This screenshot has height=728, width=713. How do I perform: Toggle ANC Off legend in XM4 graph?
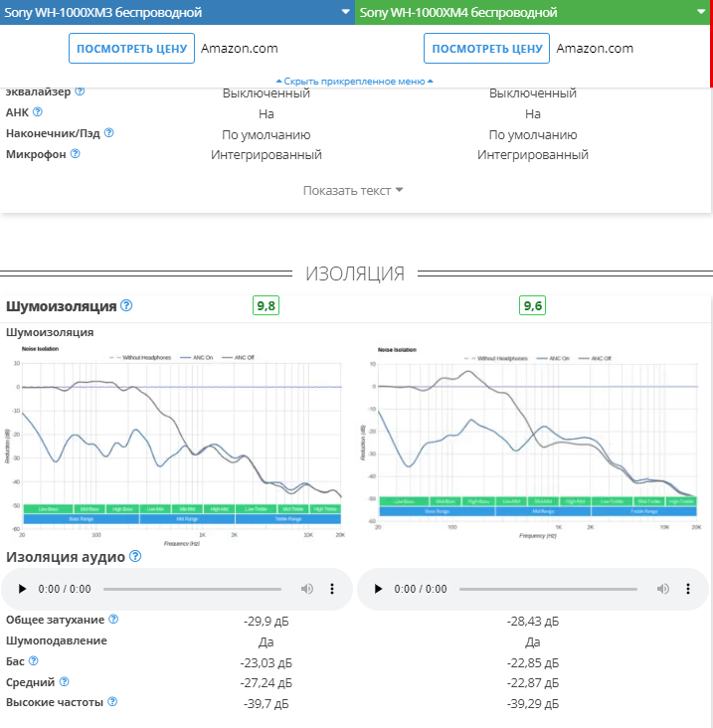(x=595, y=358)
